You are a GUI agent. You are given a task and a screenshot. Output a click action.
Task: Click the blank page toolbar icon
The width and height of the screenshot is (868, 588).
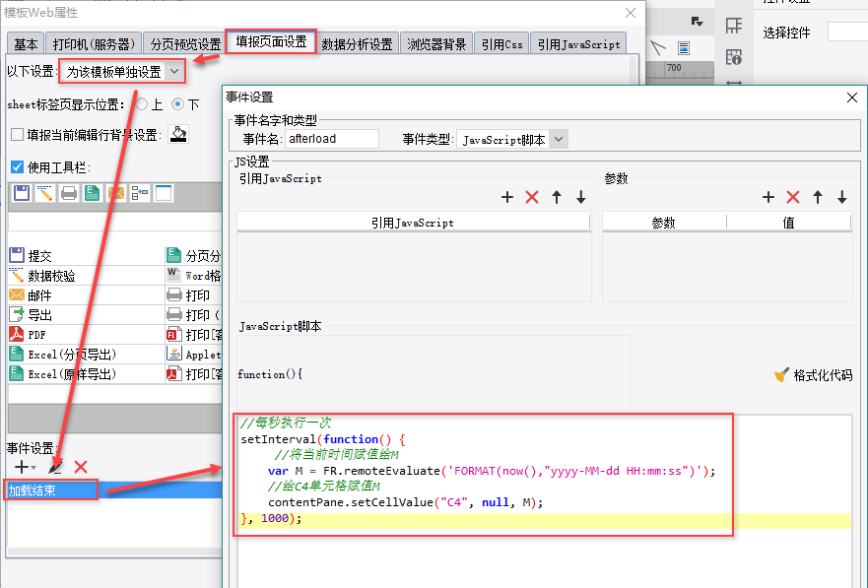click(x=164, y=193)
